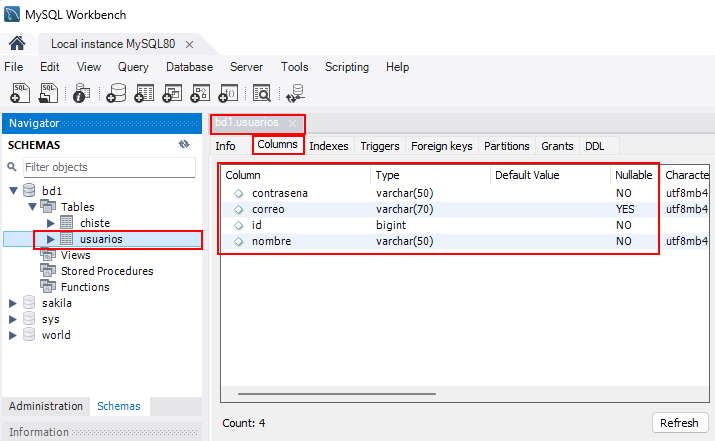
Task: Click the nombre column diamond icon
Action: [x=238, y=241]
